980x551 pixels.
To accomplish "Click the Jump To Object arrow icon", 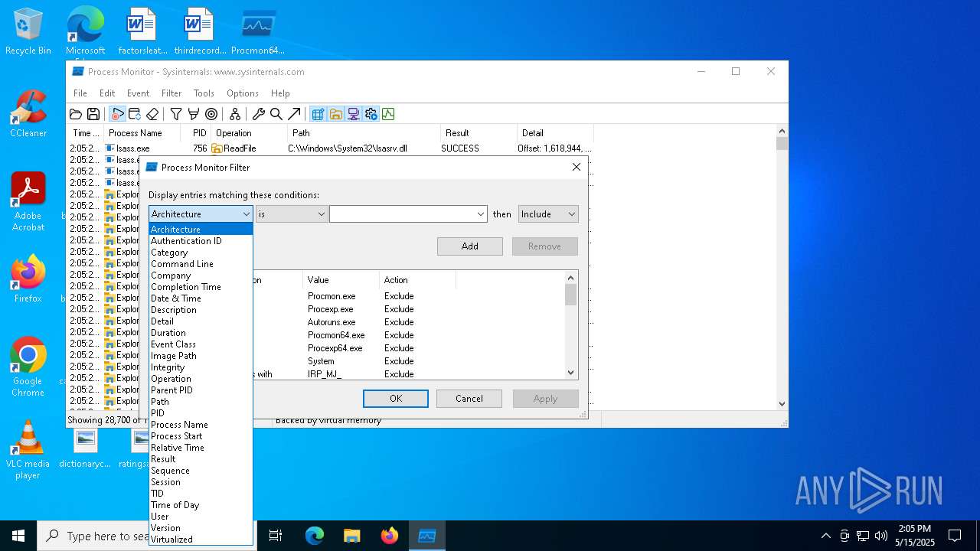I will pyautogui.click(x=294, y=114).
